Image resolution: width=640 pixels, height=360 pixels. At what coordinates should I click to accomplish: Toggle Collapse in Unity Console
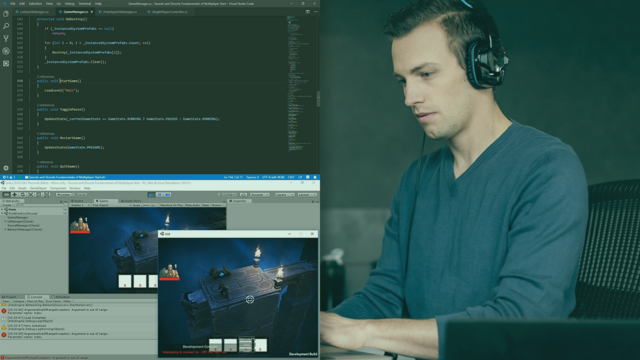pos(19,301)
